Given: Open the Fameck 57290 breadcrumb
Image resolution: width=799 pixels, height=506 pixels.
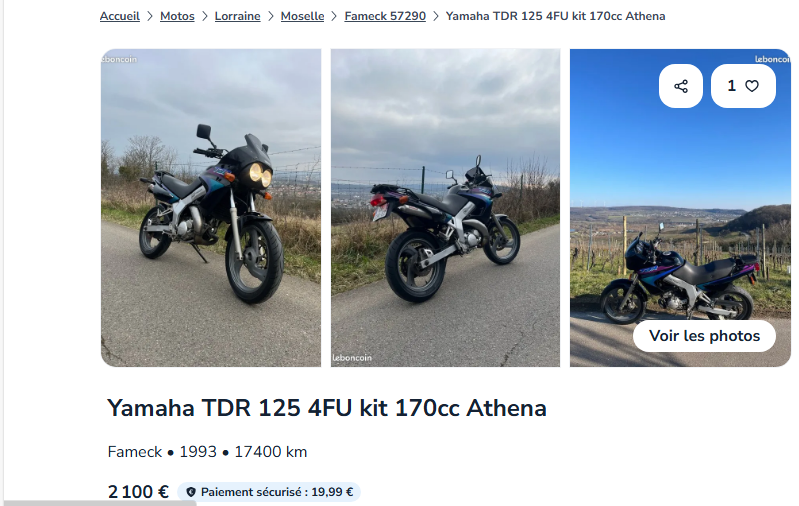Looking at the screenshot, I should (x=385, y=16).
